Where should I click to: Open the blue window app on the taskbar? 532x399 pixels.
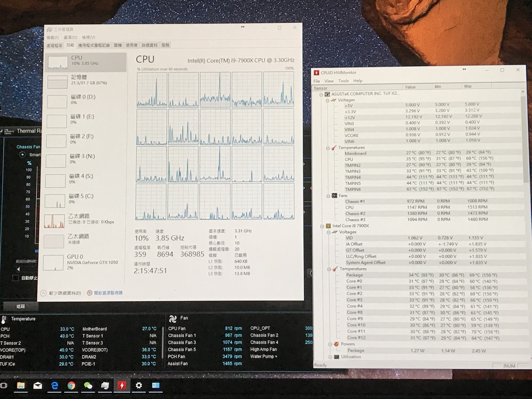pos(156,385)
